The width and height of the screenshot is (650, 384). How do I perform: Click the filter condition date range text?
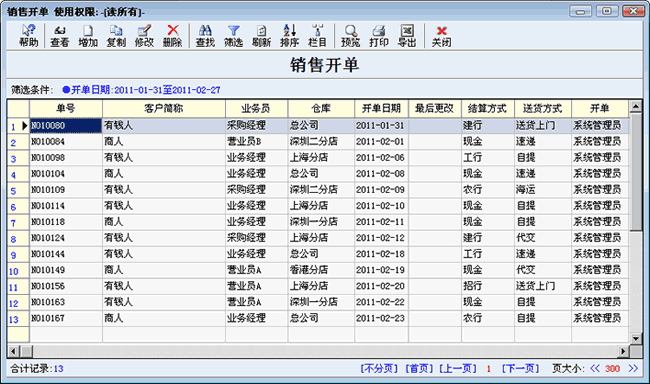click(x=142, y=90)
